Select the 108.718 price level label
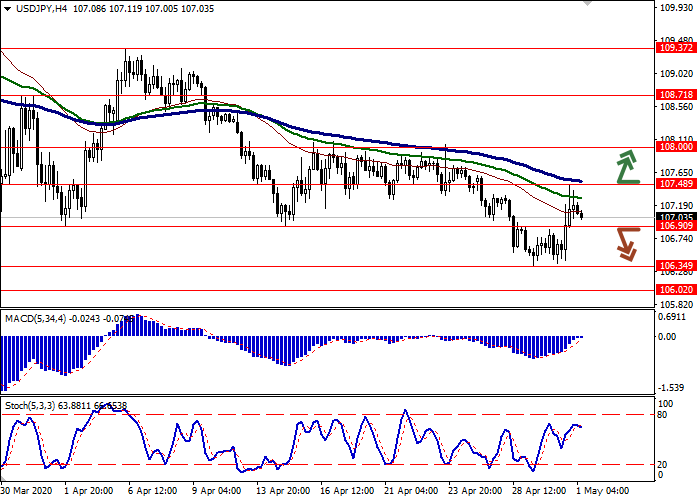The width and height of the screenshot is (700, 500). click(676, 95)
